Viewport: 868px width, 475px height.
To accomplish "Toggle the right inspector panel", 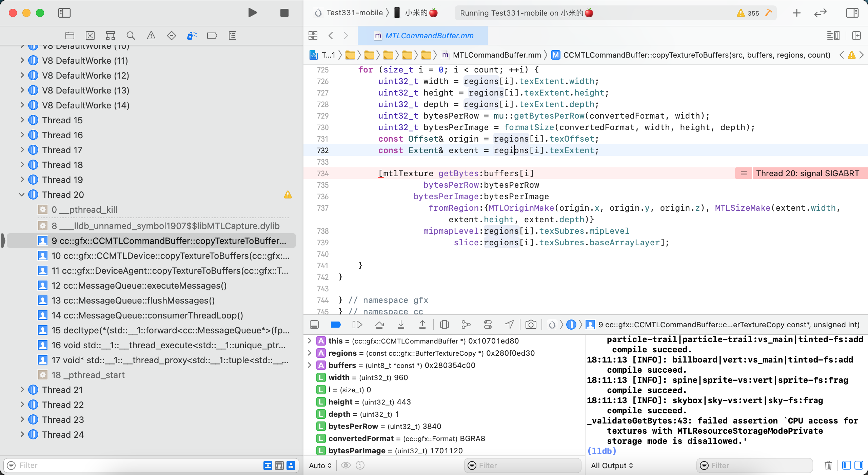I will click(852, 13).
